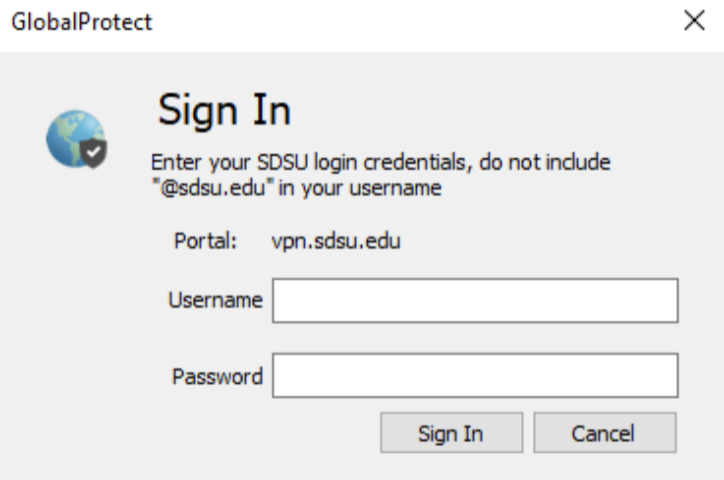Viewport: 724px width, 480px height.
Task: Click the "Enter your SDSU login credentials" line
Action: [x=380, y=162]
